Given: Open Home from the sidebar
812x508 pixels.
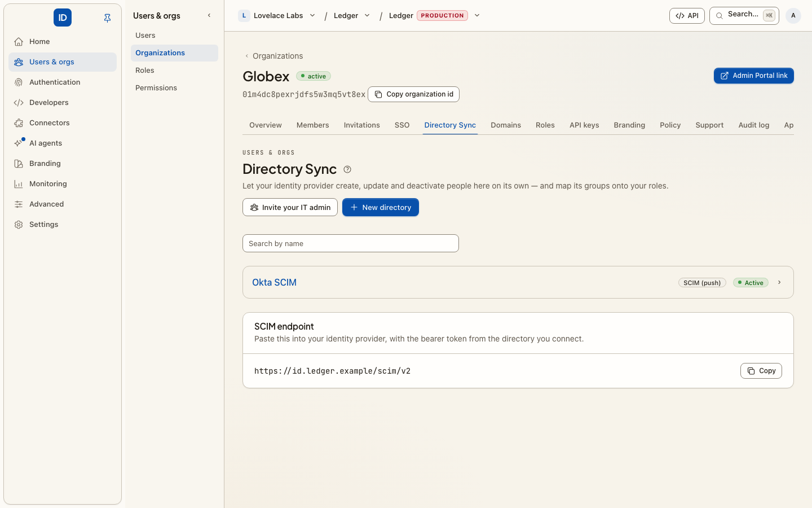Looking at the screenshot, I should pos(63,42).
